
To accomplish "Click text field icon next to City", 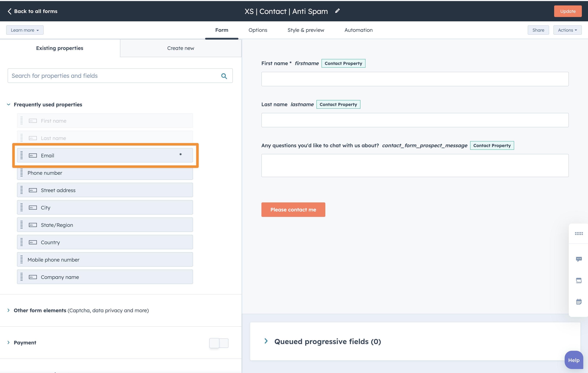I will tap(33, 208).
